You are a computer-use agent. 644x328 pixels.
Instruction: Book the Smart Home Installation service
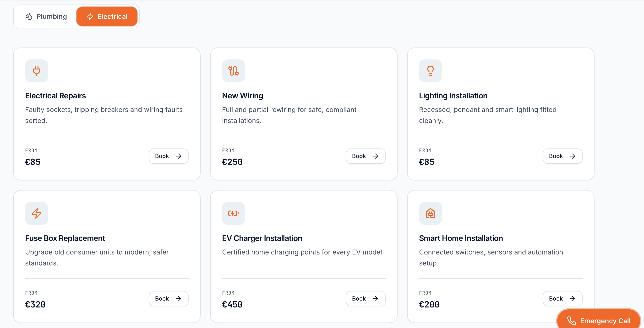pyautogui.click(x=562, y=298)
